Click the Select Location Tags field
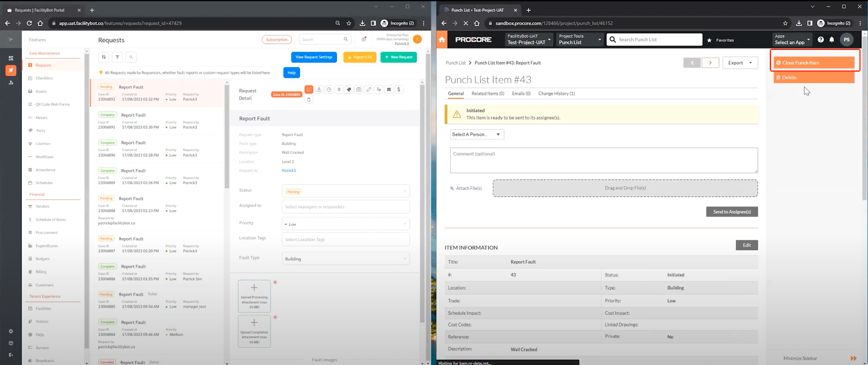The height and width of the screenshot is (365, 868). (346, 239)
